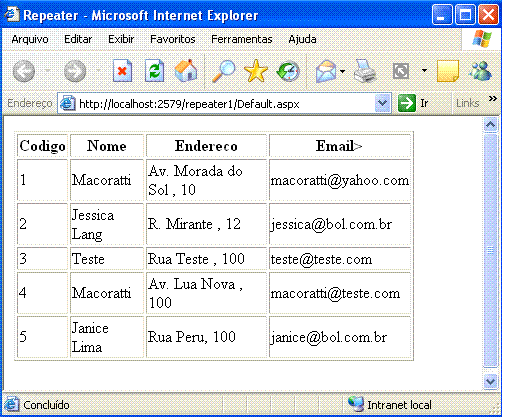510x417 pixels.
Task: Expand the address bar dropdown arrow
Action: point(382,103)
